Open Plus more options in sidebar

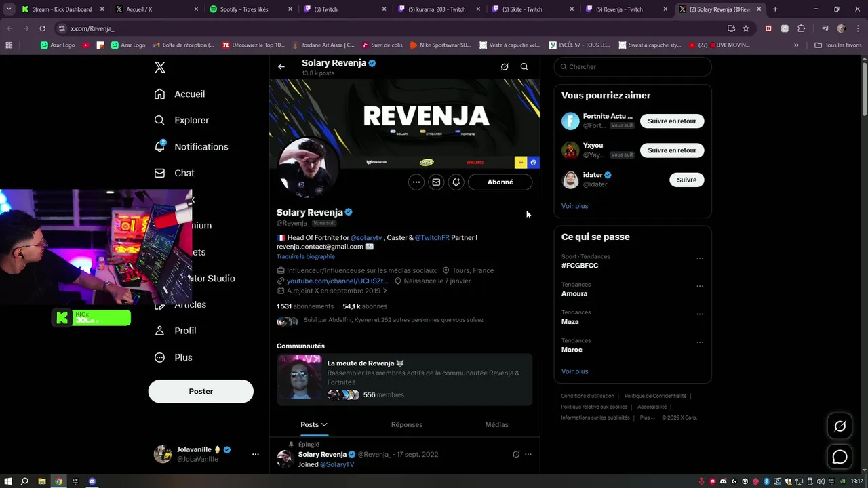click(x=174, y=357)
